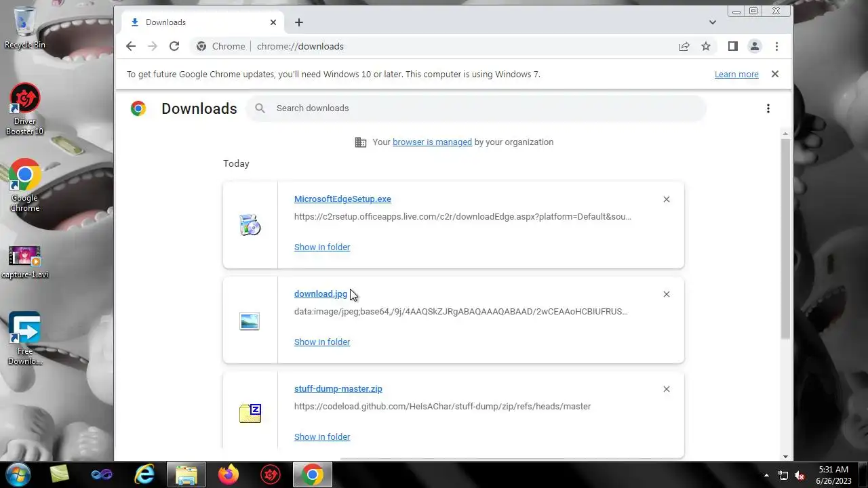The image size is (868, 488).
Task: Remove download.jpg from the list
Action: [667, 294]
